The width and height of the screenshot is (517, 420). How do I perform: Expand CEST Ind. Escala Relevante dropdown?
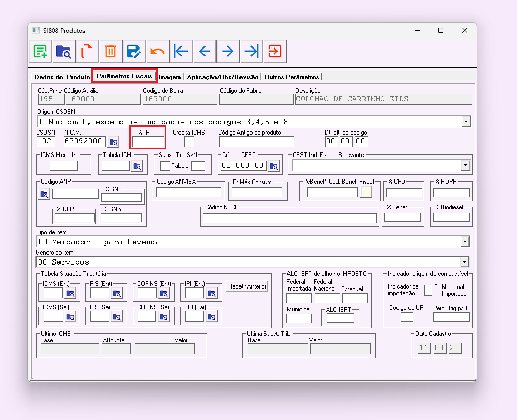click(465, 165)
